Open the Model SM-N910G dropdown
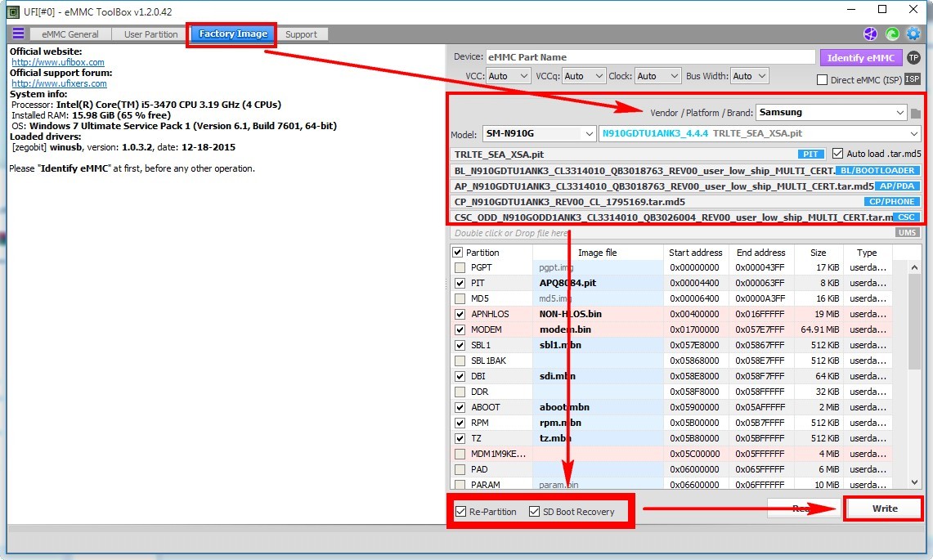 (539, 134)
